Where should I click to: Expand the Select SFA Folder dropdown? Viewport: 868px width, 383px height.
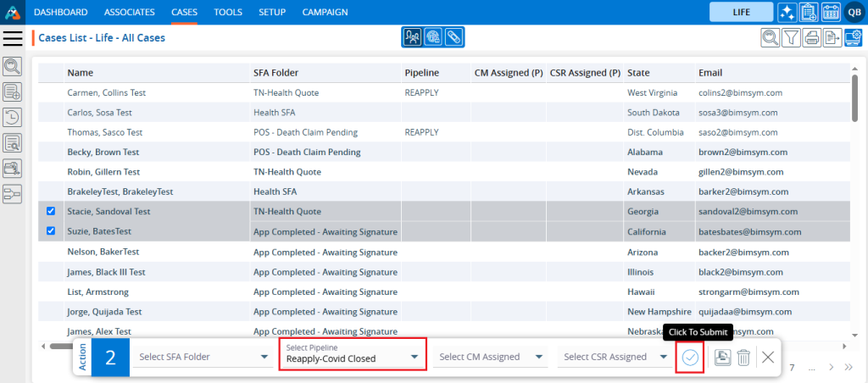click(202, 358)
